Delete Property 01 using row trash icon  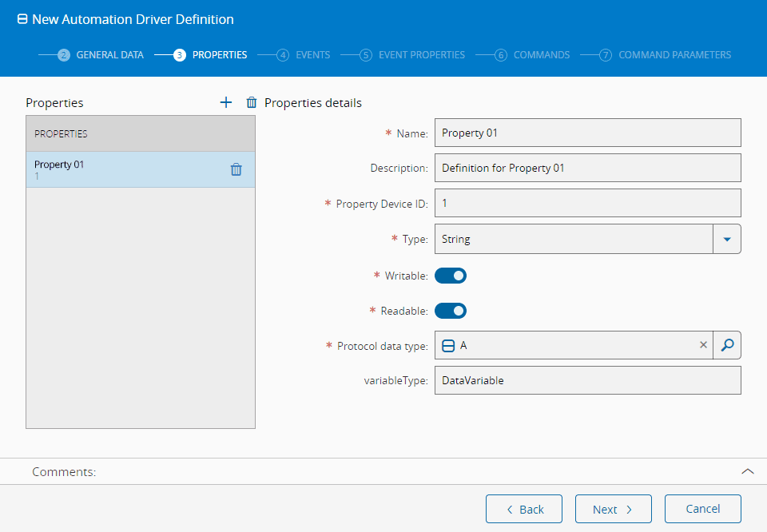(236, 169)
